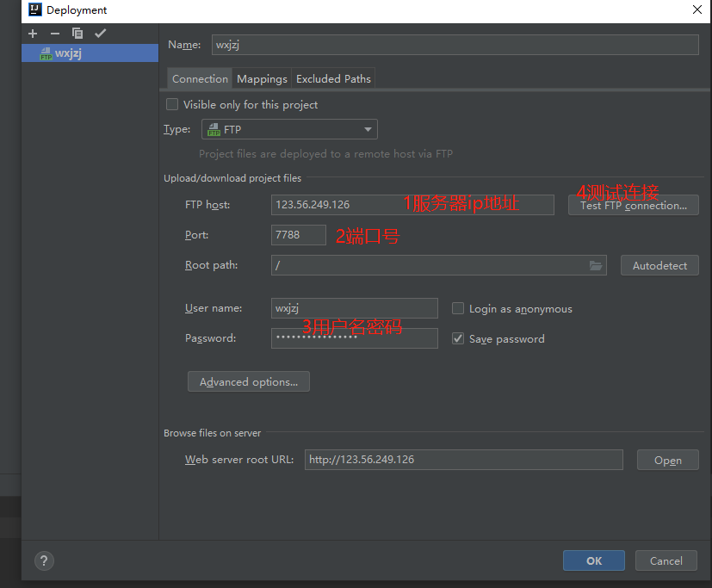
Task: Click inside the Port input field
Action: pyautogui.click(x=298, y=234)
